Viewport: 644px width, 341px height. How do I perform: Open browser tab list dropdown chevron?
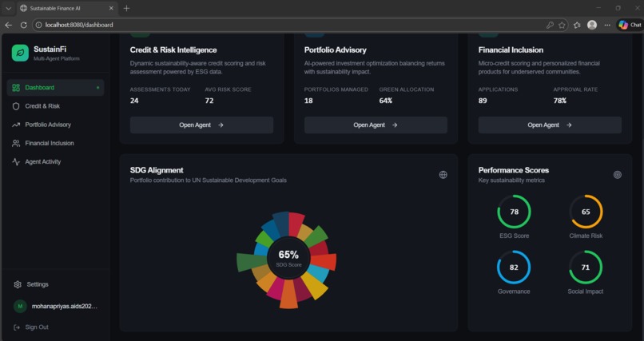point(8,8)
